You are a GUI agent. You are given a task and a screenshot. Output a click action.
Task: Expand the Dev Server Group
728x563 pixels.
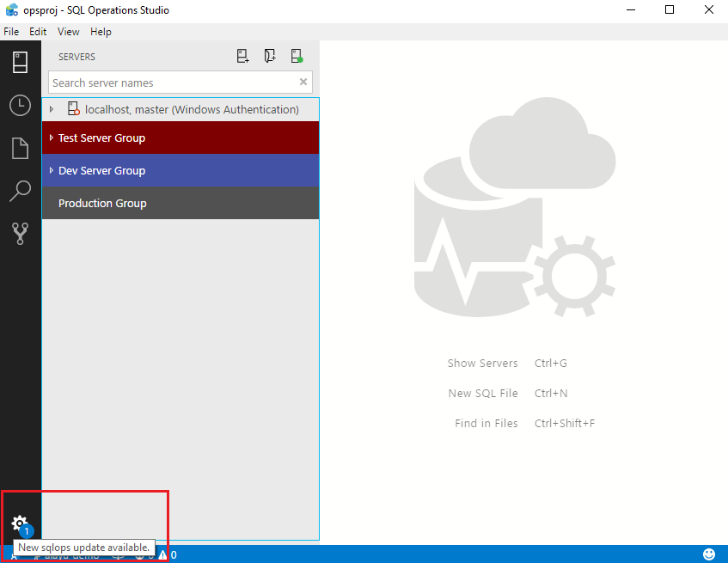pos(52,170)
